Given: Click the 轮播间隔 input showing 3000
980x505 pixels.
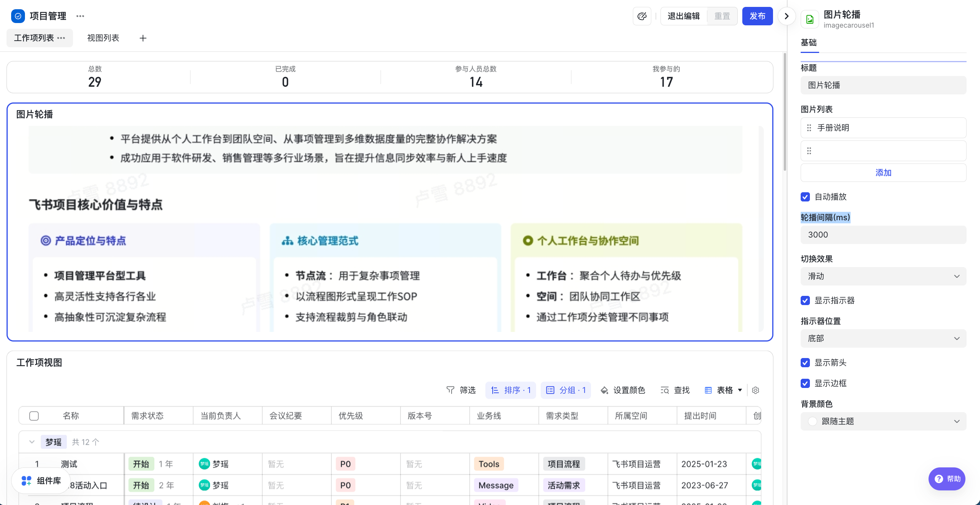Looking at the screenshot, I should pyautogui.click(x=883, y=235).
